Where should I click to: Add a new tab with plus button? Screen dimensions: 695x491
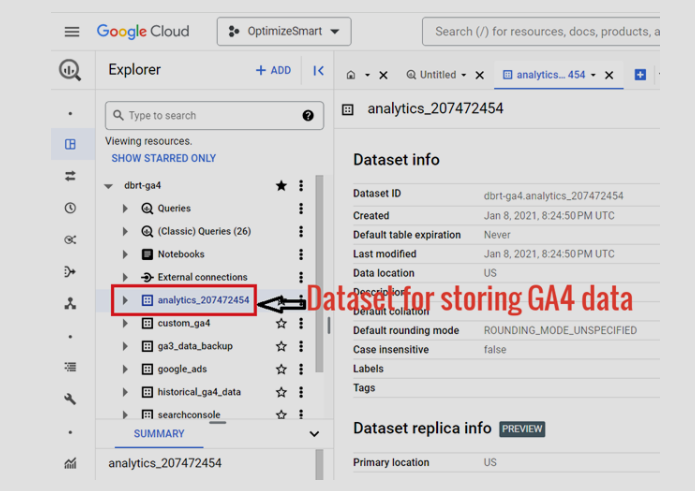640,75
